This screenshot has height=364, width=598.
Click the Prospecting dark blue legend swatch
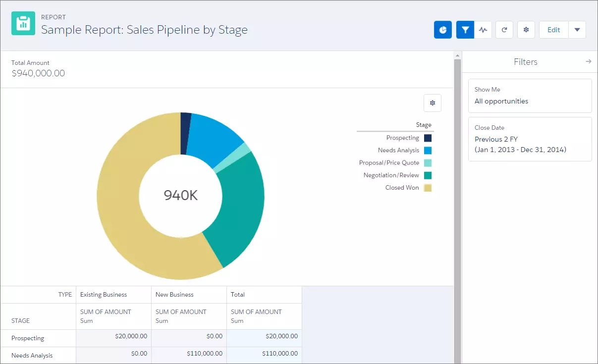[x=428, y=138]
